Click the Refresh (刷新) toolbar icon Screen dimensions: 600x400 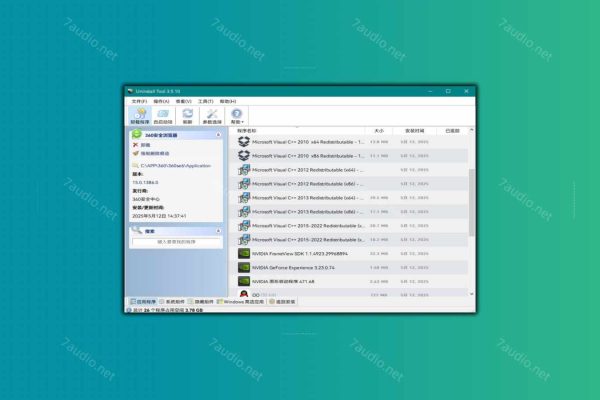(x=186, y=116)
